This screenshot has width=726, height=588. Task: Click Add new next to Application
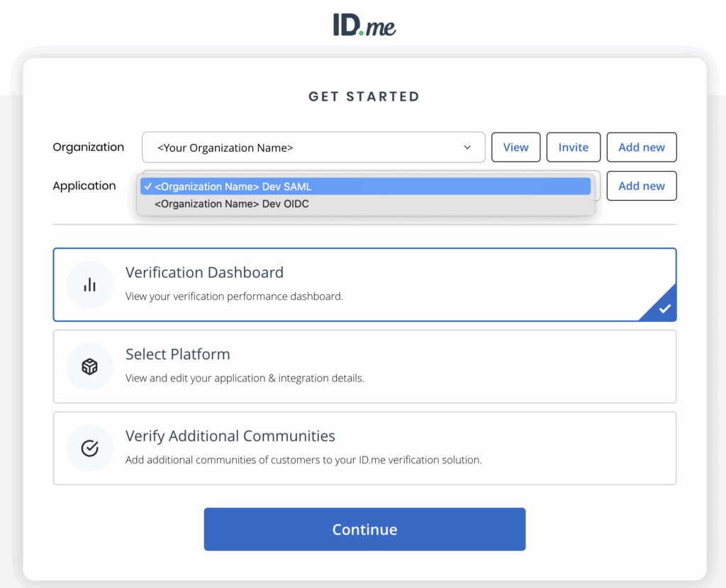point(641,186)
